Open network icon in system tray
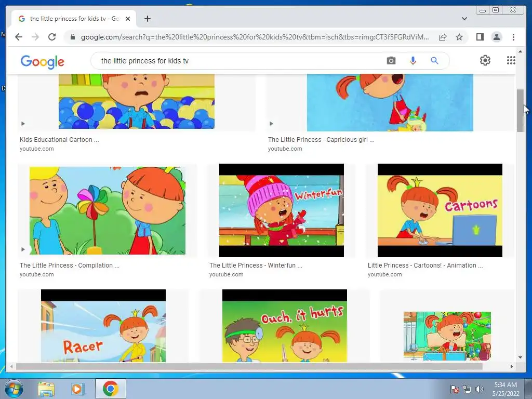532x399 pixels. point(467,389)
